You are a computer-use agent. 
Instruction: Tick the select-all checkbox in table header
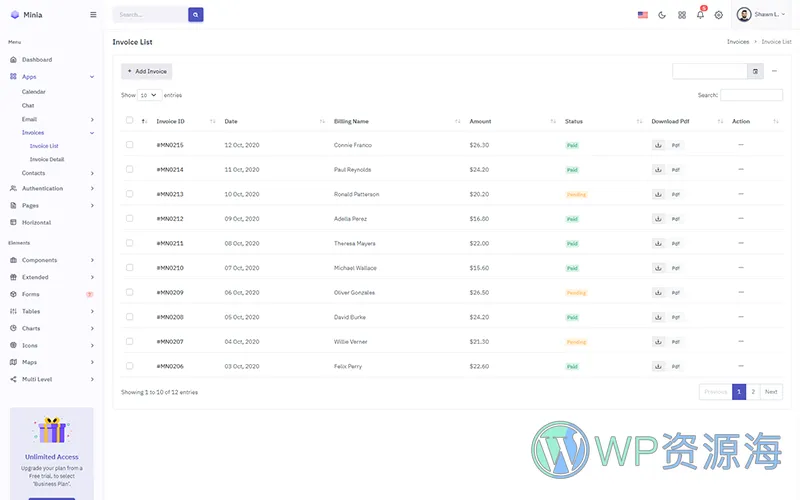point(129,121)
